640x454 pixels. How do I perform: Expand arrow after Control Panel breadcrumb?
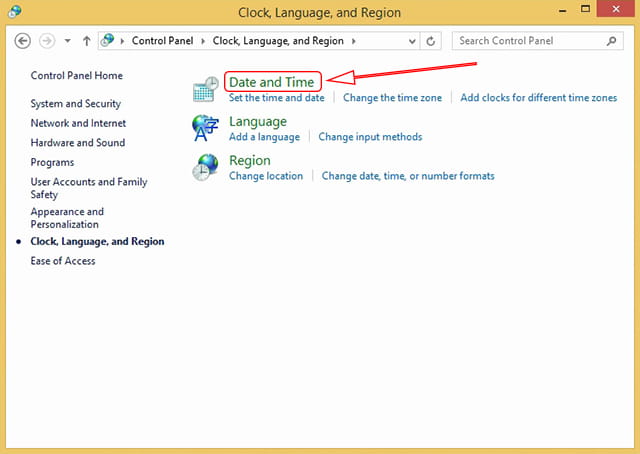(203, 41)
